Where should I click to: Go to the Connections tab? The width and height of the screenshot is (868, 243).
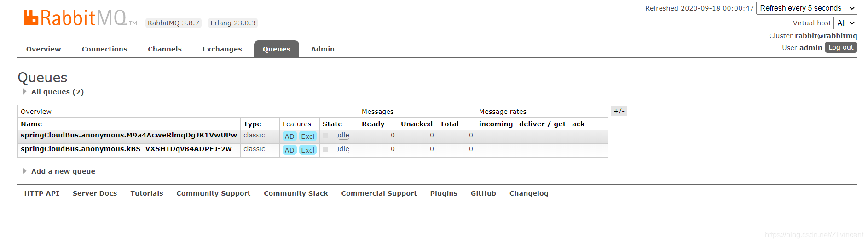104,49
